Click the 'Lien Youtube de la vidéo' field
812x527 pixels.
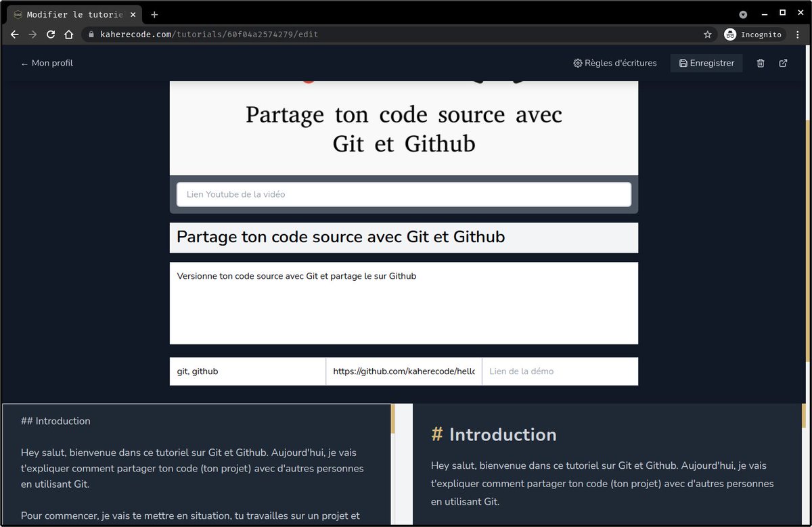tap(404, 194)
